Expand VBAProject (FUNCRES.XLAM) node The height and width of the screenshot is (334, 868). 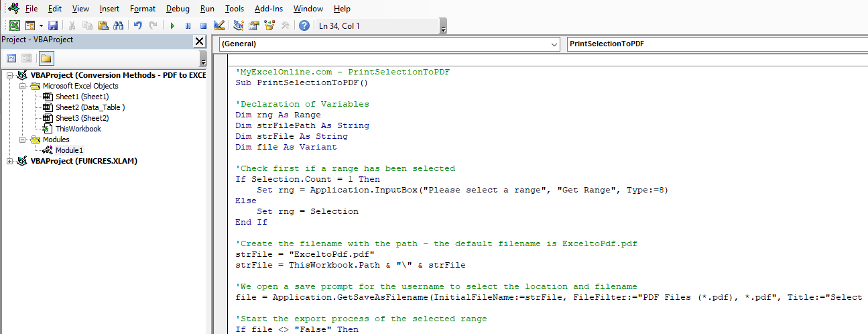click(x=9, y=161)
